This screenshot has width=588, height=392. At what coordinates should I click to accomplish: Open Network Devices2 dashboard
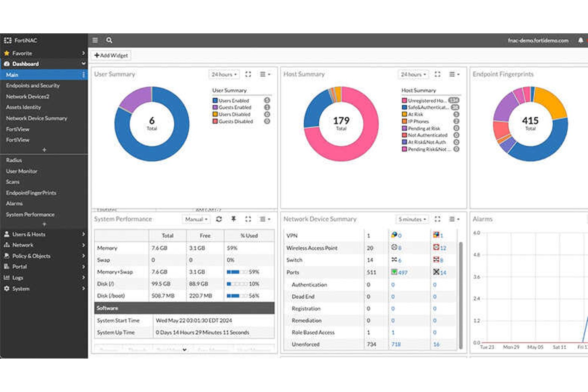coord(28,97)
